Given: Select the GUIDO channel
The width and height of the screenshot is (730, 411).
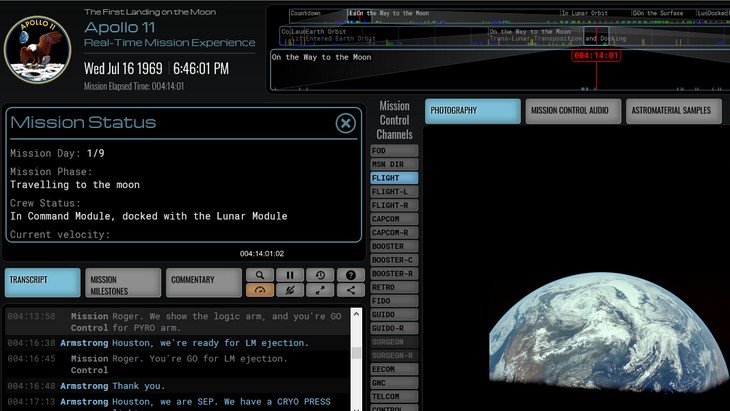Looking at the screenshot, I should coord(394,315).
